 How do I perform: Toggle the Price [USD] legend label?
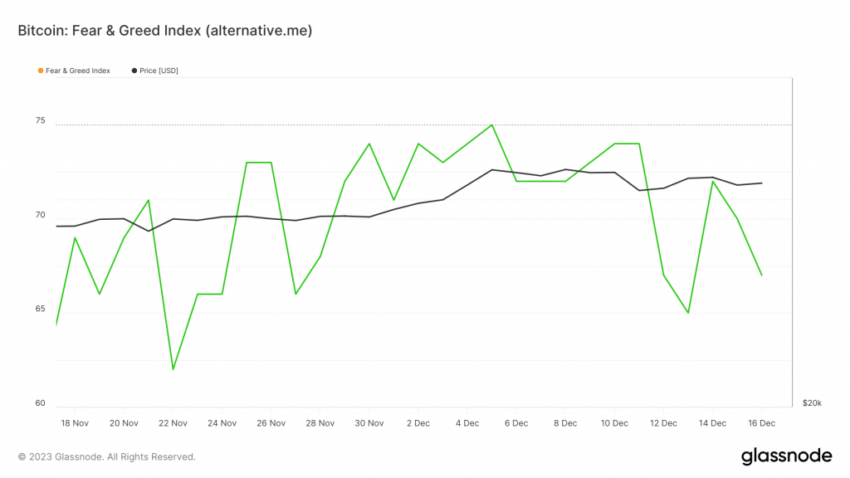pyautogui.click(x=158, y=70)
